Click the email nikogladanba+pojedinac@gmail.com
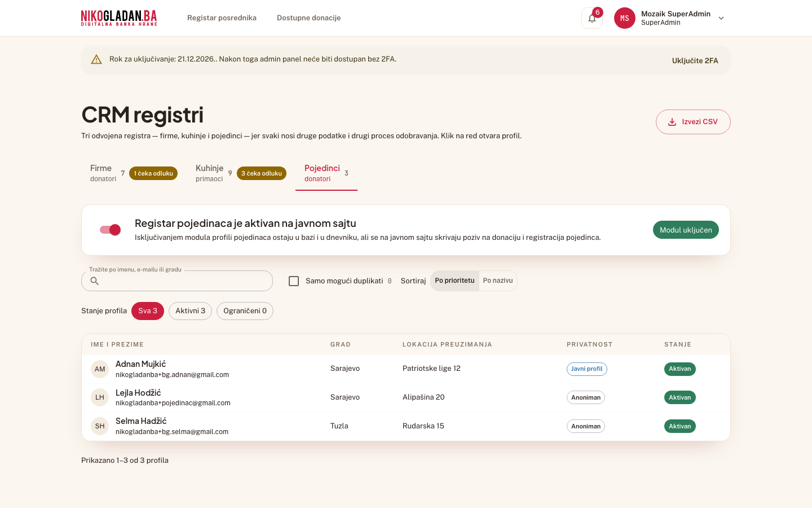Image resolution: width=812 pixels, height=508 pixels. (173, 403)
